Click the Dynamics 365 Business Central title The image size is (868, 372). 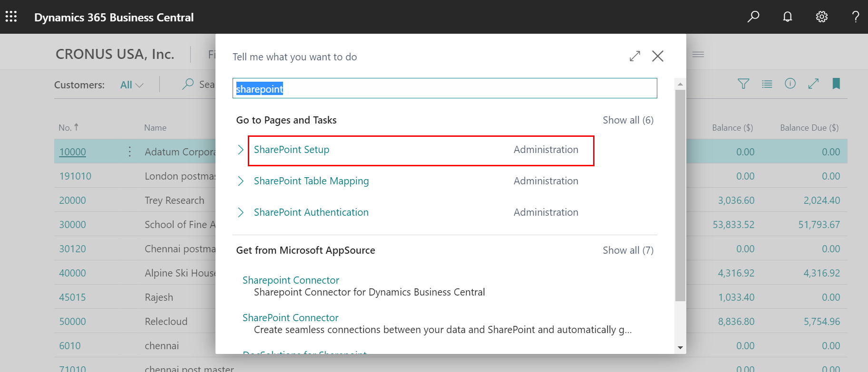point(114,18)
